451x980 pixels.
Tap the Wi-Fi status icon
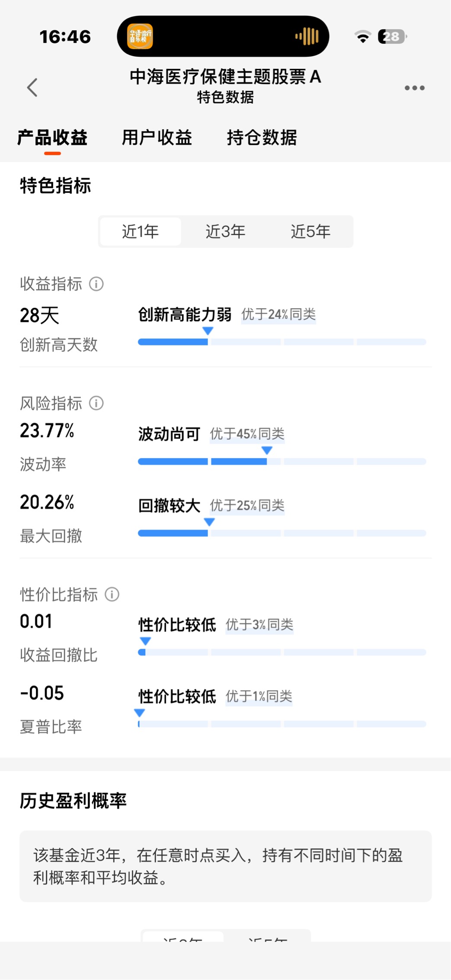(362, 37)
